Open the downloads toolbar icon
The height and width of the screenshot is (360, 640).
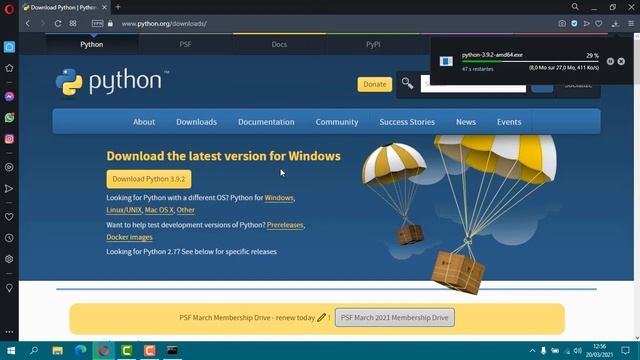tap(615, 24)
